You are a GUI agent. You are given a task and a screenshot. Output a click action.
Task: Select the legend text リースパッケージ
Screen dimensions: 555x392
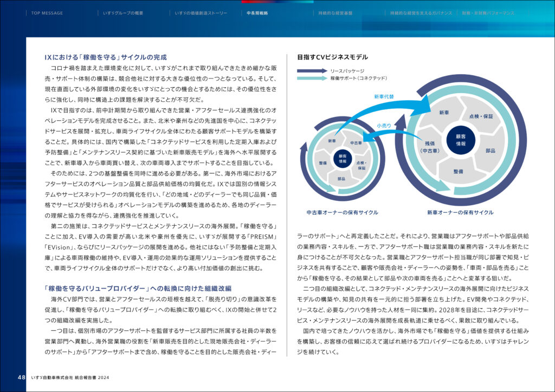coord(347,71)
